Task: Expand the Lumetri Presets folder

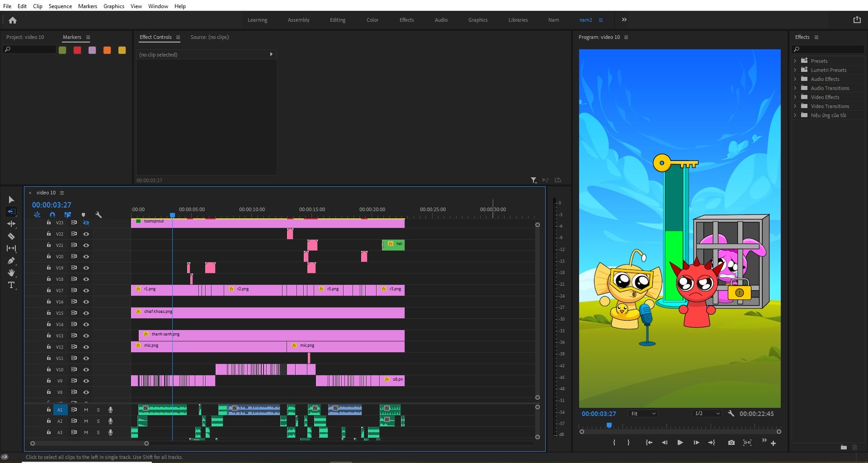Action: tap(795, 70)
